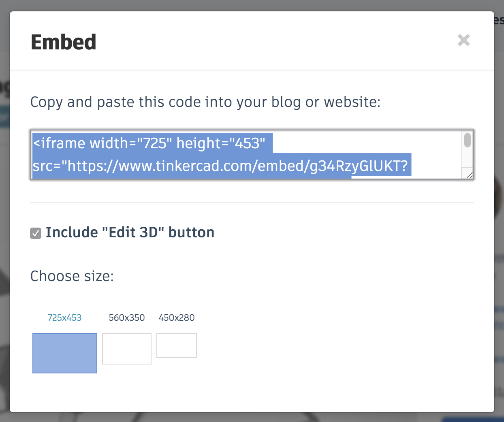Screen dimensions: 504x422
Task: Click the 450x280 size preview rectangle
Action: pyautogui.click(x=176, y=345)
